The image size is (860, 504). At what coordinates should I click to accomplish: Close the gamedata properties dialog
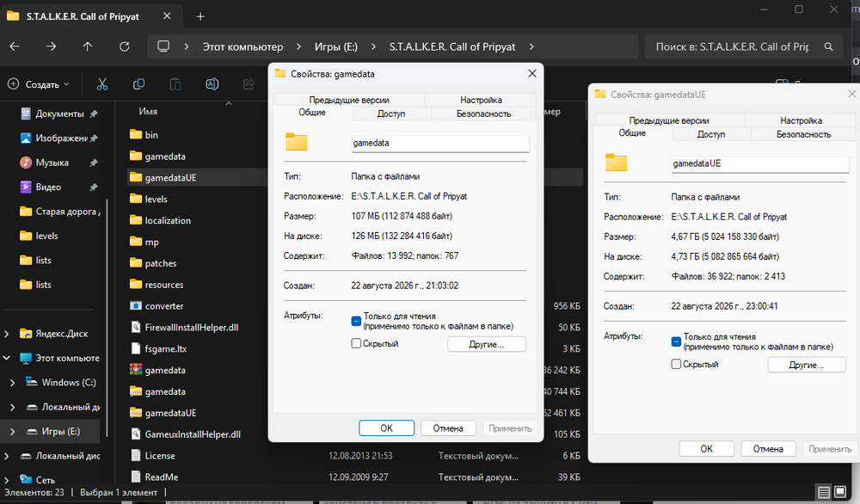(x=532, y=73)
